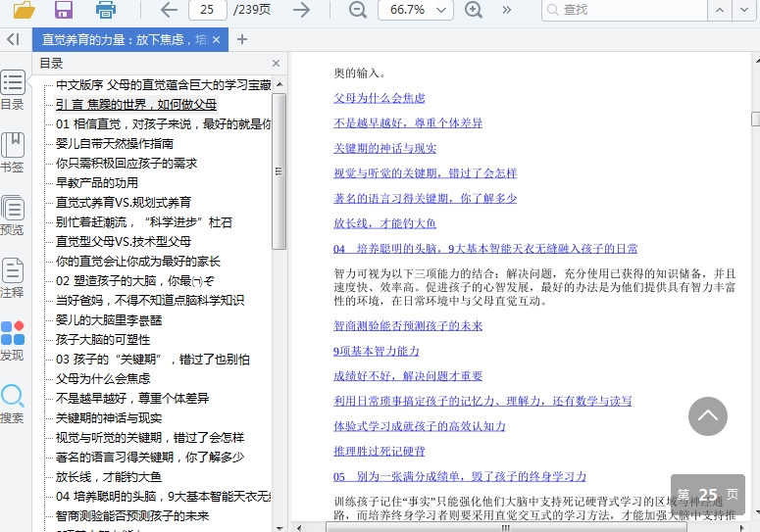Image resolution: width=760 pixels, height=532 pixels.
Task: Follow the document link 智商测验能否预测孩子的未来
Action: coord(408,326)
